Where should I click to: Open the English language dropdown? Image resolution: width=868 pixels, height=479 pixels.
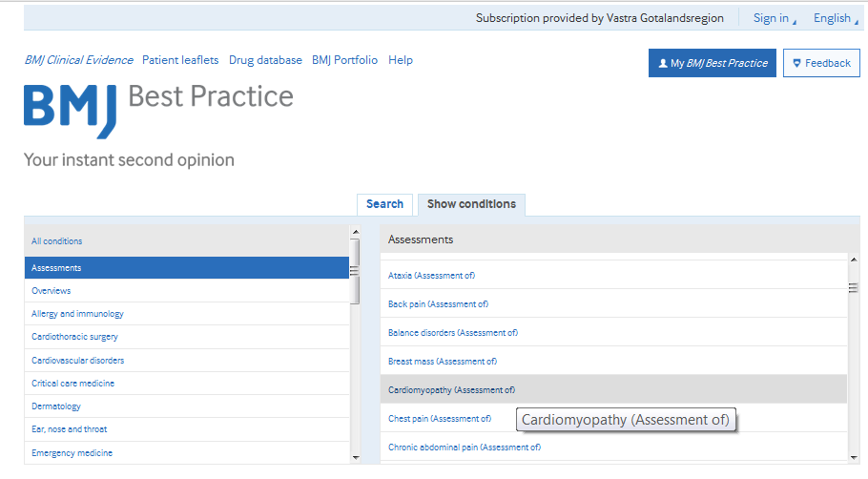(836, 18)
